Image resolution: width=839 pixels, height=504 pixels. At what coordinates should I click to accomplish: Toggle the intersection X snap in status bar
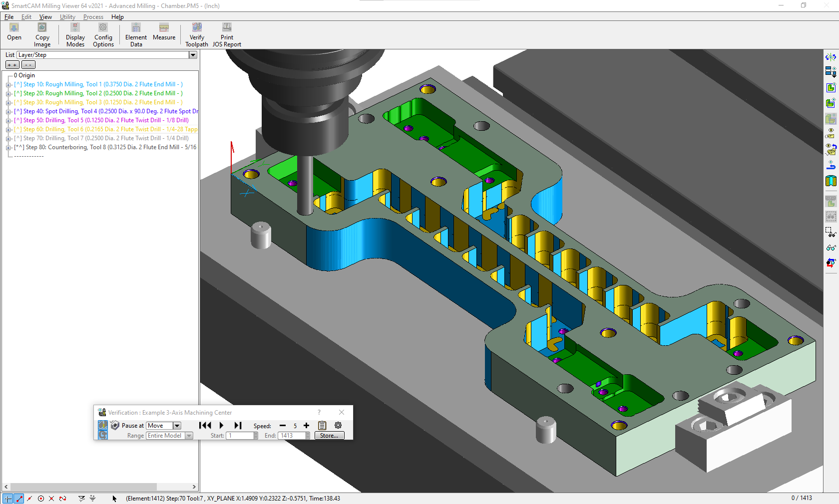pyautogui.click(x=51, y=499)
